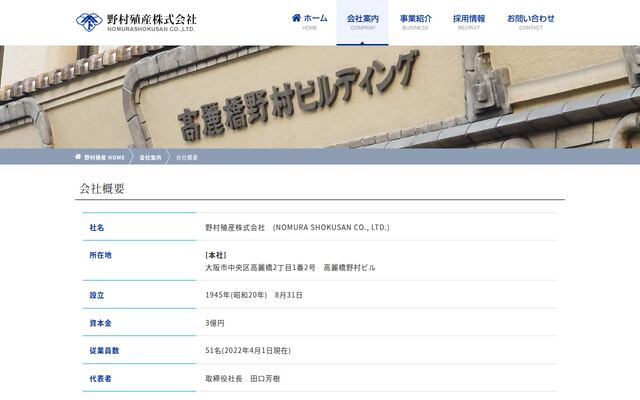Image resolution: width=640 pixels, height=400 pixels.
Task: Click the Nomura Shokusan logo emblem
Action: [89, 22]
